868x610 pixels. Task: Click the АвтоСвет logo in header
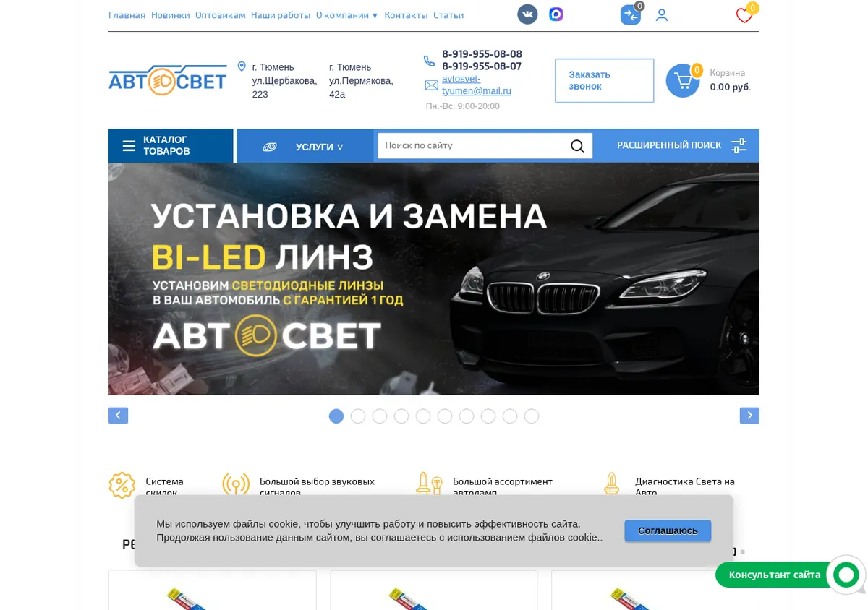(168, 80)
